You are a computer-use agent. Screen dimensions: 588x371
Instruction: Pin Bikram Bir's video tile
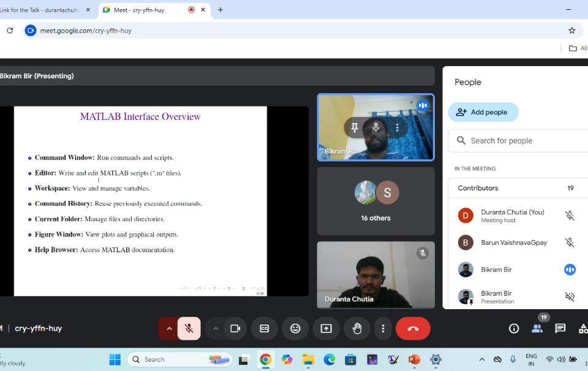355,127
